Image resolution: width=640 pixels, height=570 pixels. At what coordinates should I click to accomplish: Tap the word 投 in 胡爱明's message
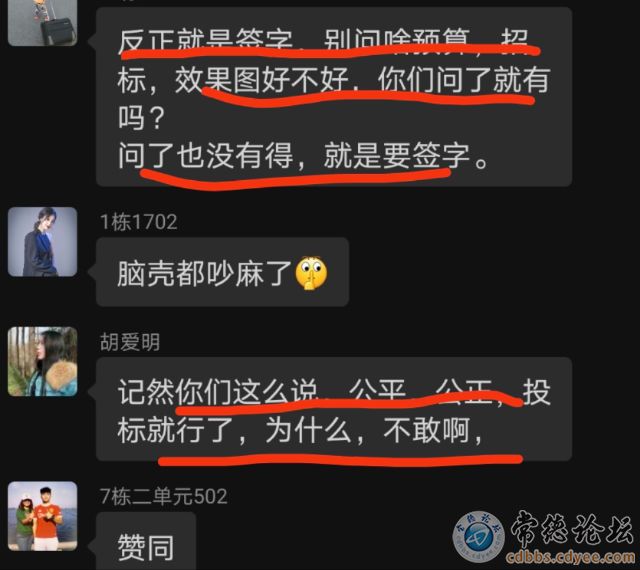click(x=536, y=392)
